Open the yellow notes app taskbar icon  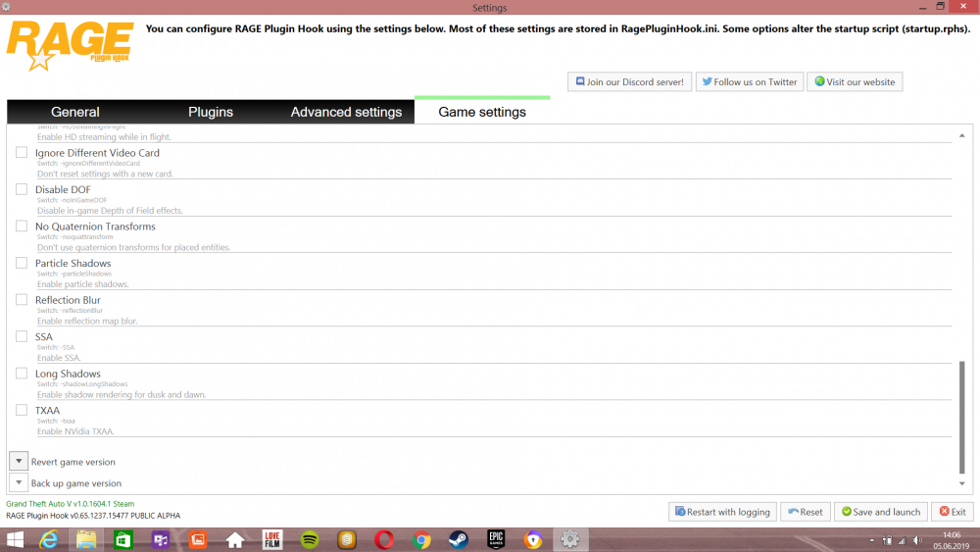click(x=347, y=539)
